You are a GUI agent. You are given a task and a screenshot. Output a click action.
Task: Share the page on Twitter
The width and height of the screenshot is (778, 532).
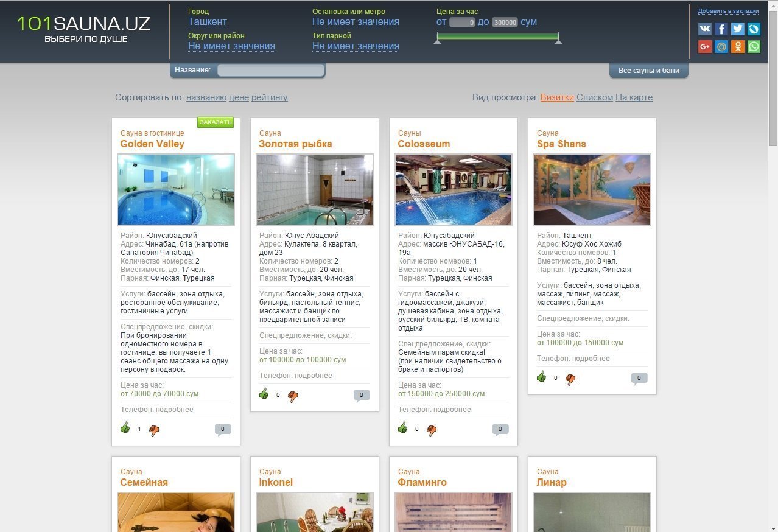click(738, 29)
